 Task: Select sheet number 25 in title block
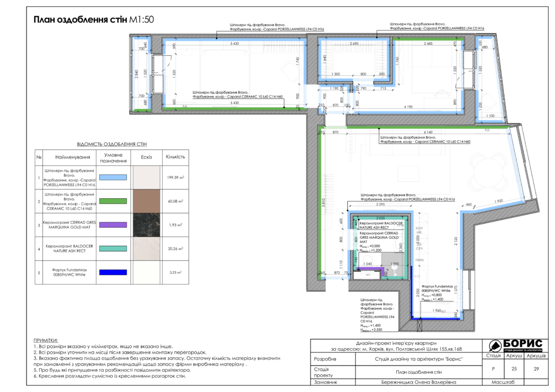pos(514,369)
